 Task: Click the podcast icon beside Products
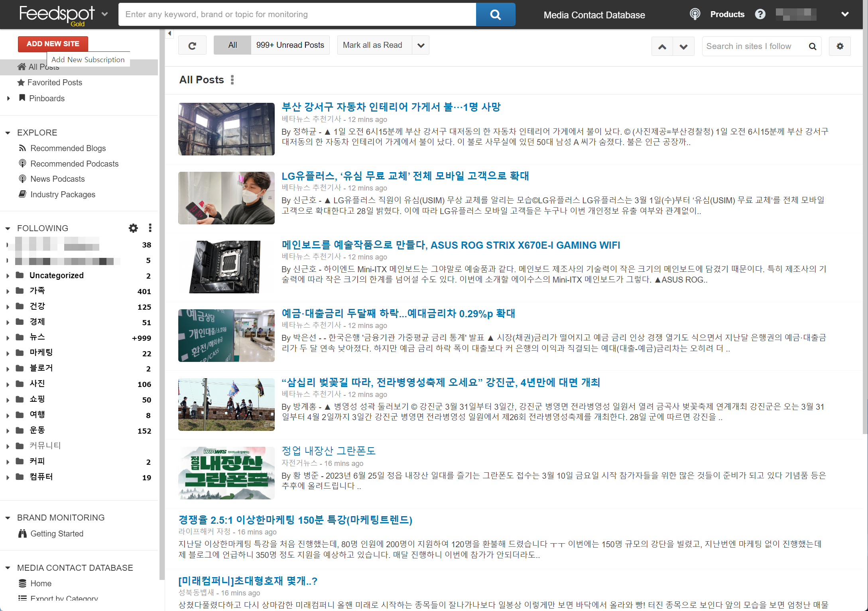(695, 14)
